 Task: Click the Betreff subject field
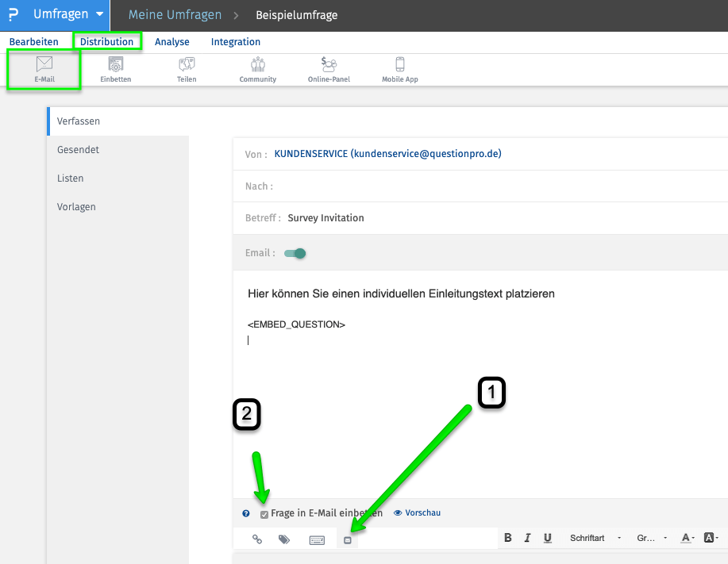480,218
